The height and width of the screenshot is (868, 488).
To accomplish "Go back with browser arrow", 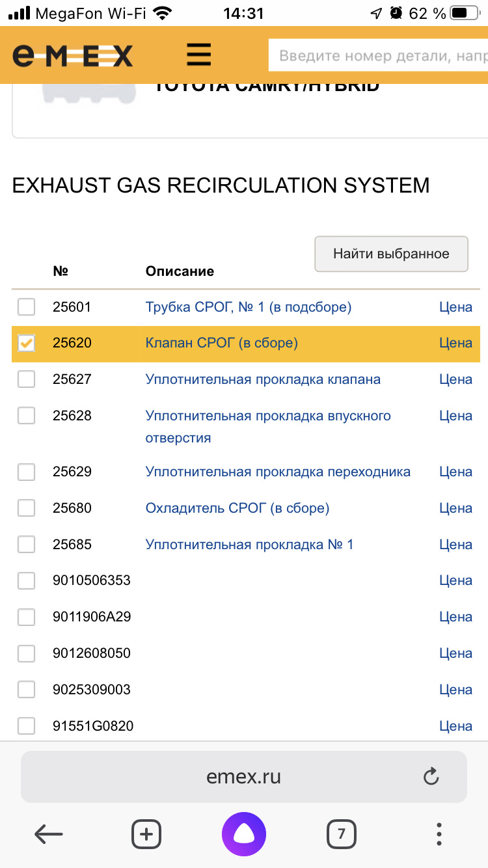I will click(x=49, y=834).
